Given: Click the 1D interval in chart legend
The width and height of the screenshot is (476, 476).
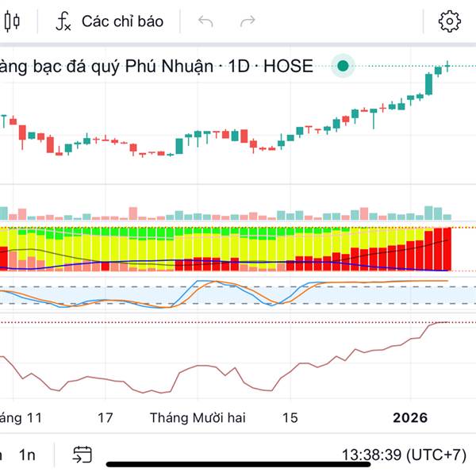Looking at the screenshot, I should click(x=241, y=66).
